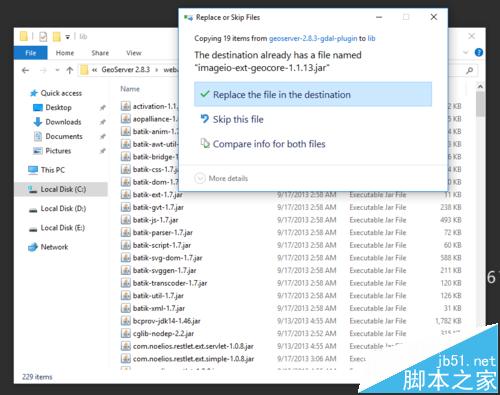
Task: Select the bcprov-jdk14-1.46.jar file icon
Action: [x=126, y=321]
